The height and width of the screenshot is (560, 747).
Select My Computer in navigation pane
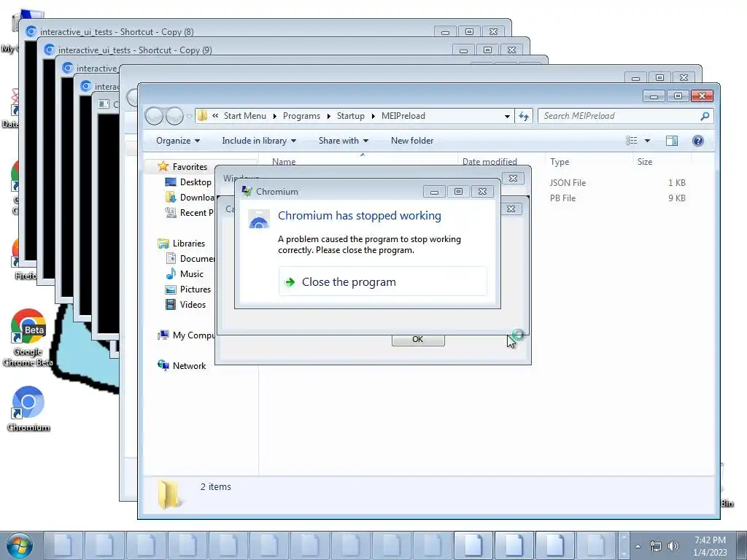(x=193, y=335)
